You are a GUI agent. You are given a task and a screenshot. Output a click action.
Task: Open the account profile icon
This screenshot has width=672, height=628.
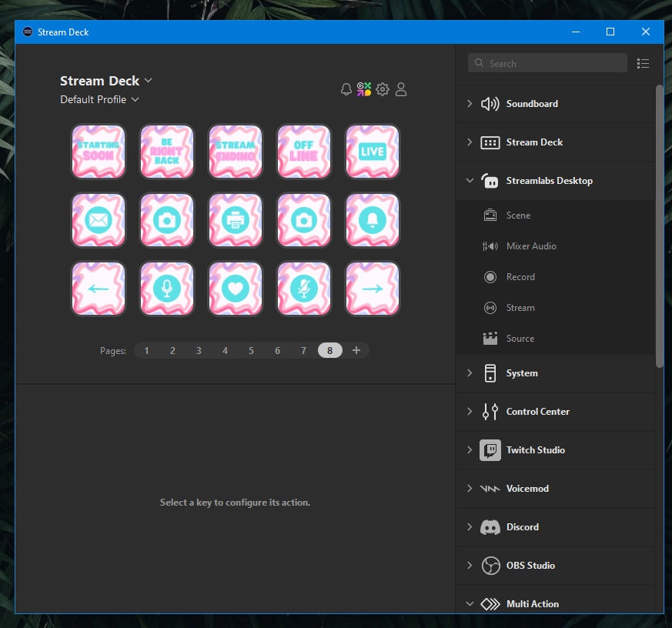(x=401, y=89)
